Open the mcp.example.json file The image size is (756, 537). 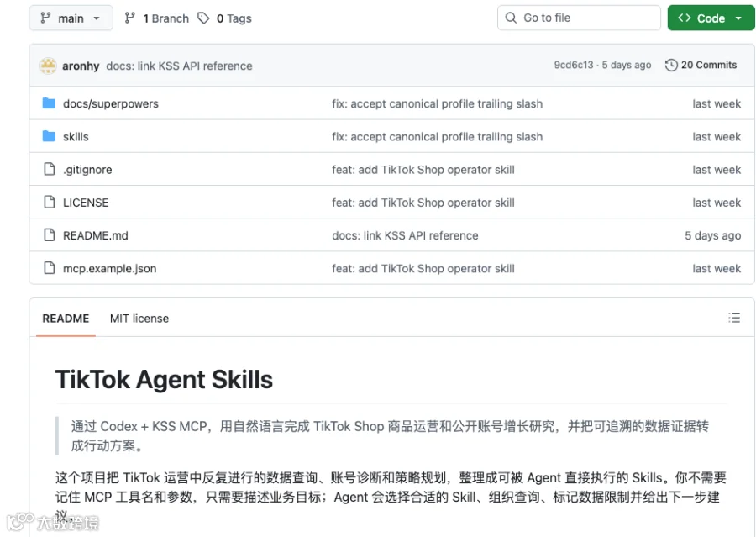point(109,269)
